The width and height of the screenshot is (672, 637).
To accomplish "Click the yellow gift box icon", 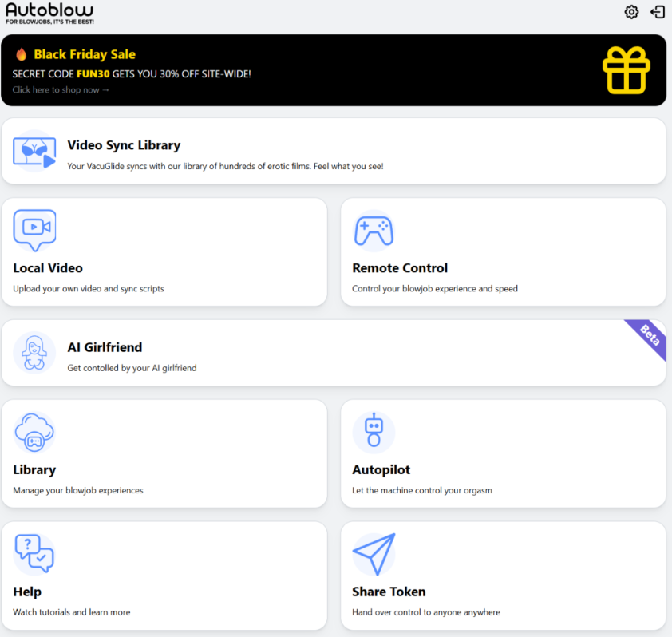I will tap(626, 70).
